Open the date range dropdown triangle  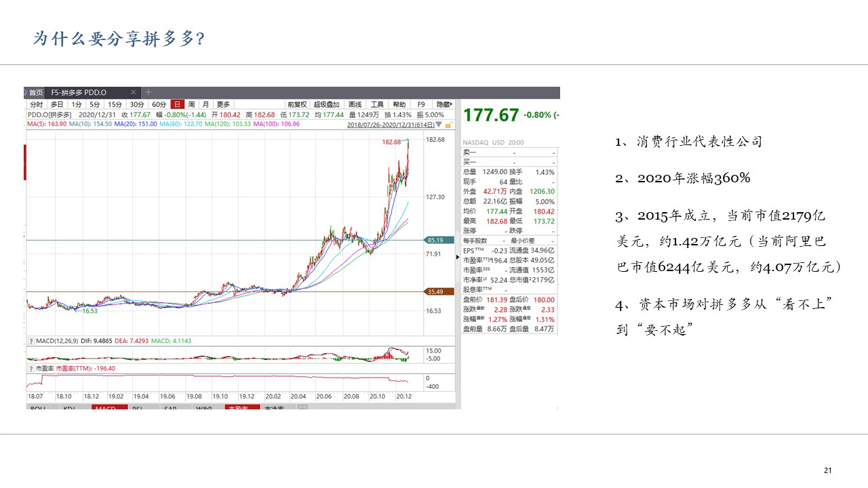point(439,125)
